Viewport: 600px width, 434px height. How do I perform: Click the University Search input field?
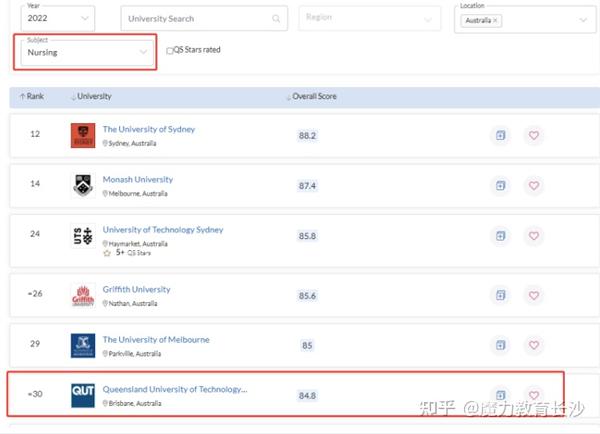204,18
